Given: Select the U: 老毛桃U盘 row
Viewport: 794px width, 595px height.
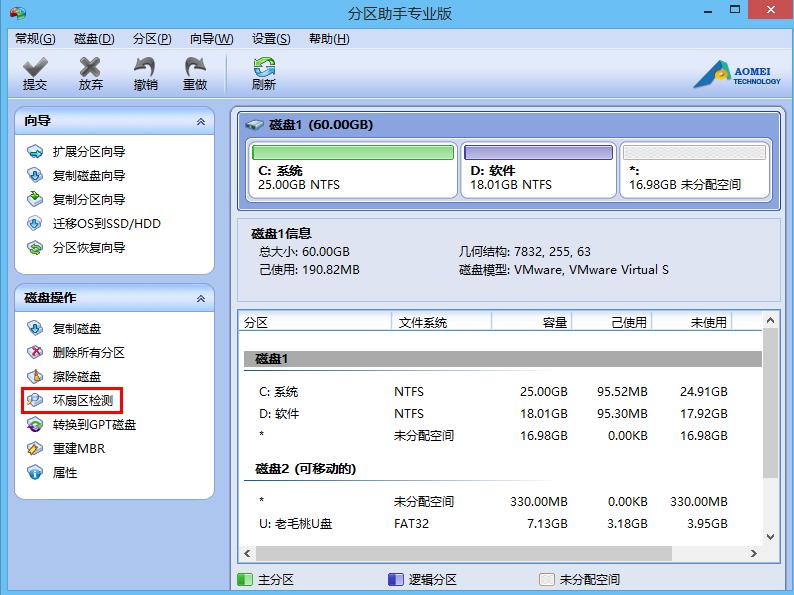Looking at the screenshot, I should pyautogui.click(x=502, y=524).
